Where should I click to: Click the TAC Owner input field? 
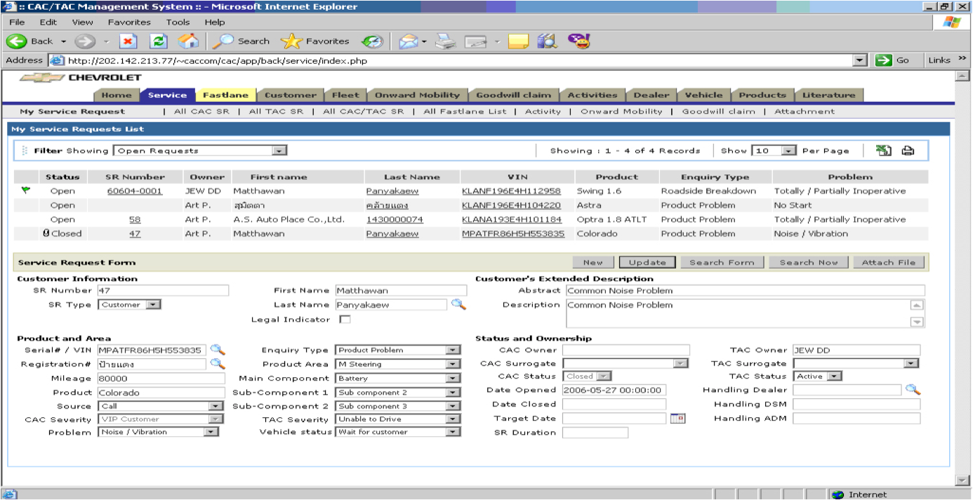pos(856,350)
